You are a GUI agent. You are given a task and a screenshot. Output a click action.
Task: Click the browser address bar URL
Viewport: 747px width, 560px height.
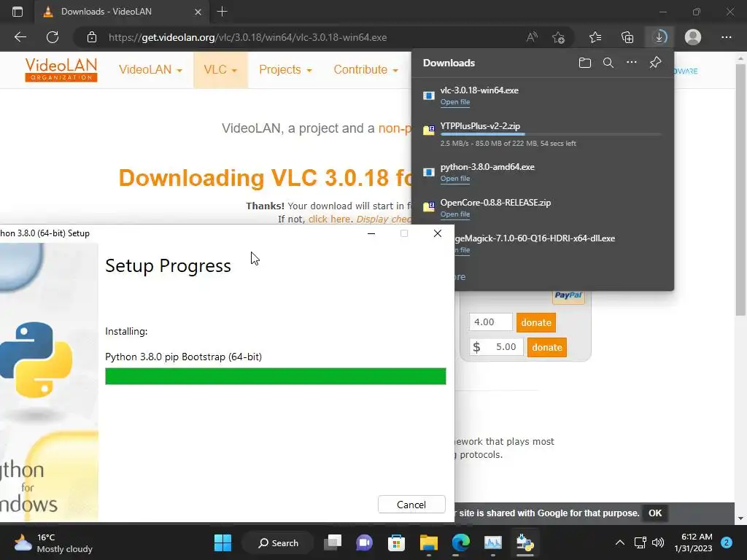pyautogui.click(x=247, y=37)
